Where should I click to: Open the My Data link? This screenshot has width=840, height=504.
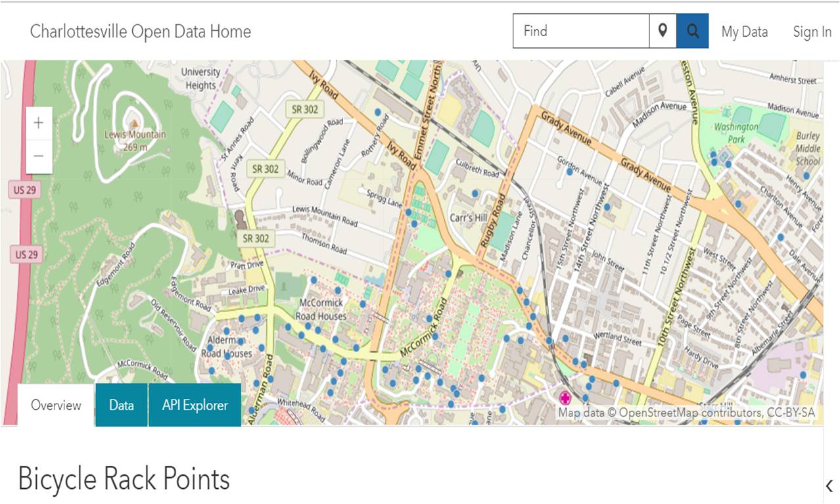point(744,32)
